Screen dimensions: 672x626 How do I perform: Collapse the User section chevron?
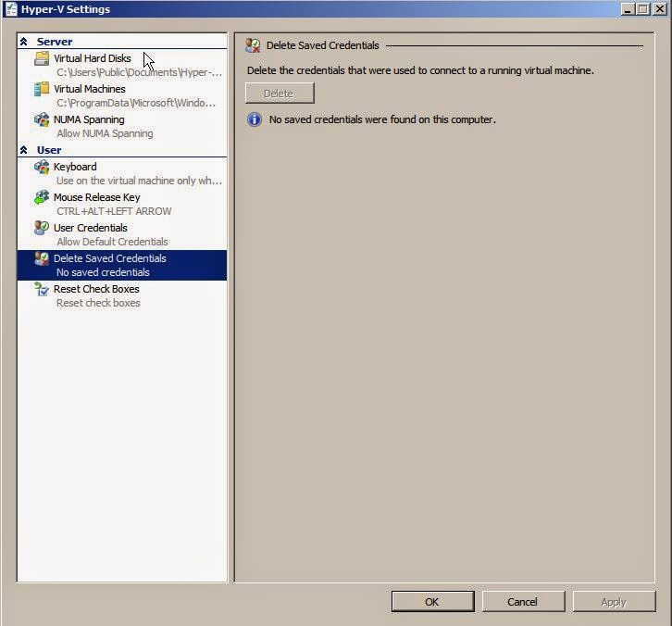point(23,150)
